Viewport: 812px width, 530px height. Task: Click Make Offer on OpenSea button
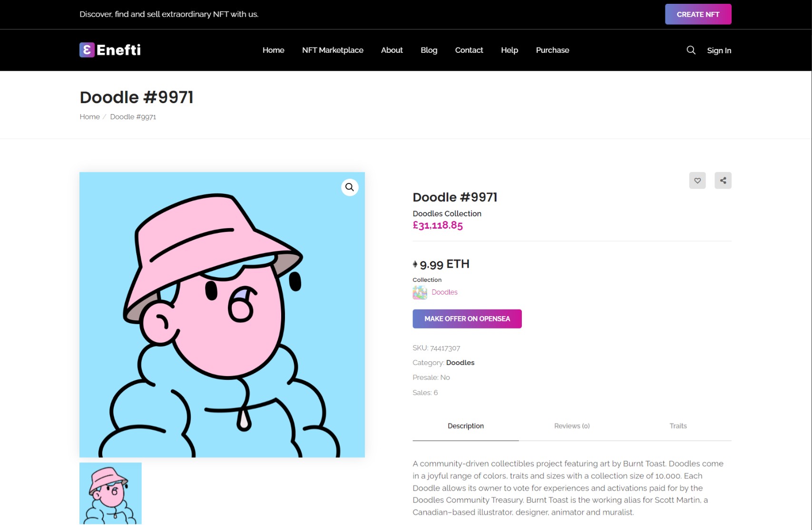(467, 319)
